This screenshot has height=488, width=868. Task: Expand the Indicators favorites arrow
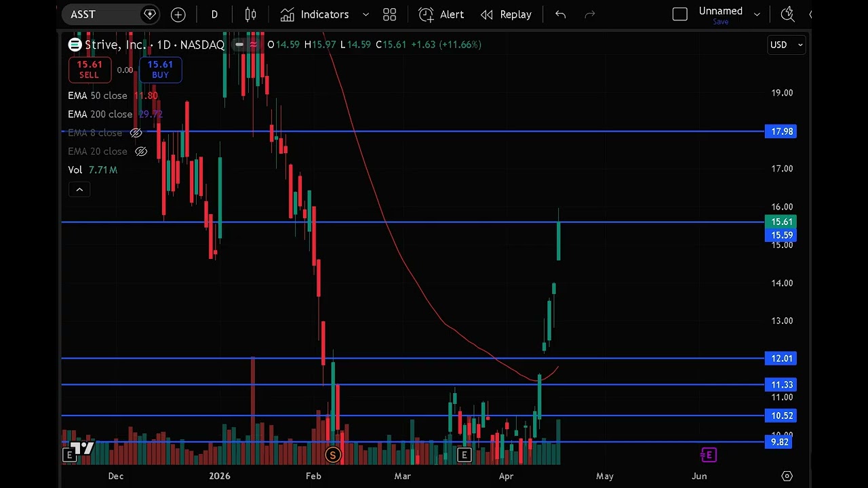point(366,14)
